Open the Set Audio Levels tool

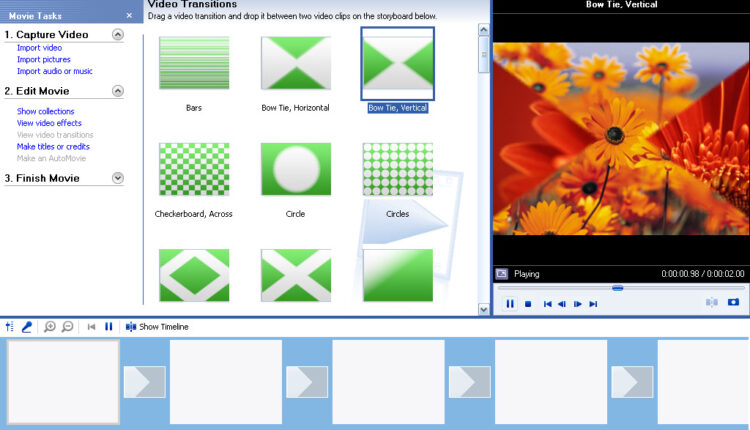pyautogui.click(x=10, y=326)
